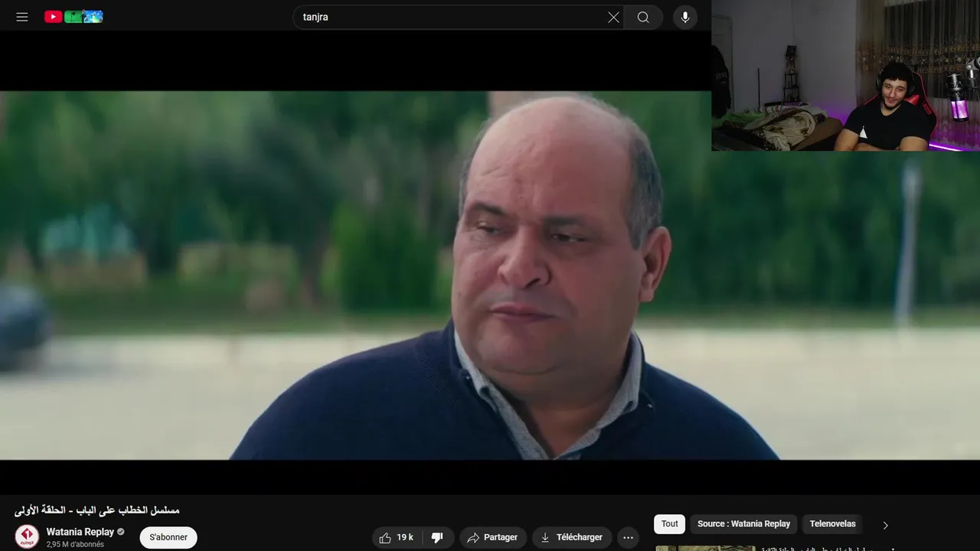Like the video showing 19 k
Screen dimensions: 980x551
(x=397, y=537)
